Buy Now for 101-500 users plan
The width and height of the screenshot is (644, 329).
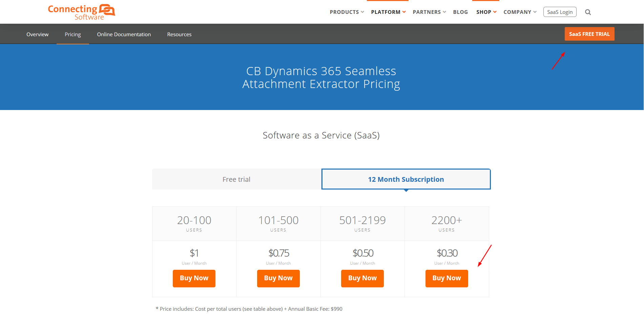278,278
